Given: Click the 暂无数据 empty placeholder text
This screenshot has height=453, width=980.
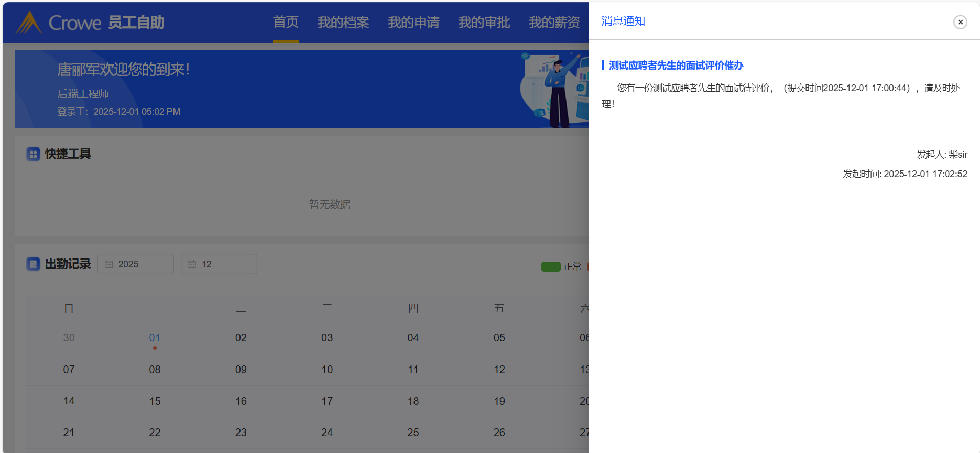Looking at the screenshot, I should pyautogui.click(x=330, y=204).
